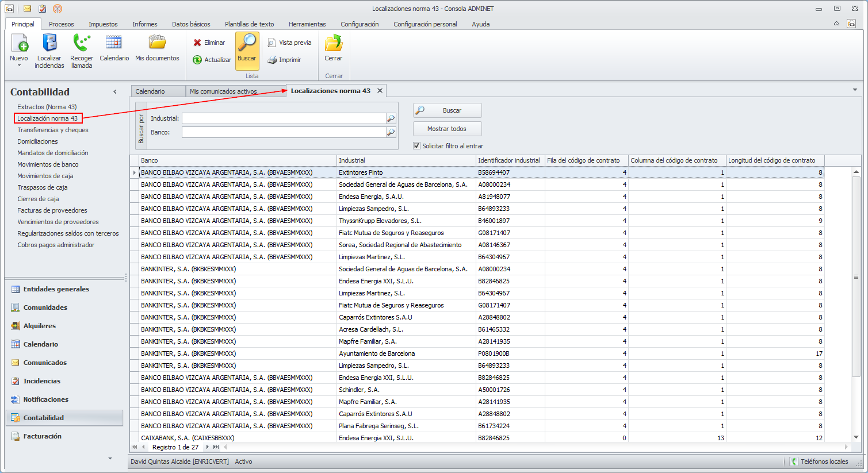Click the Nuevo document icon
Image resolution: width=868 pixels, height=473 pixels.
19,43
